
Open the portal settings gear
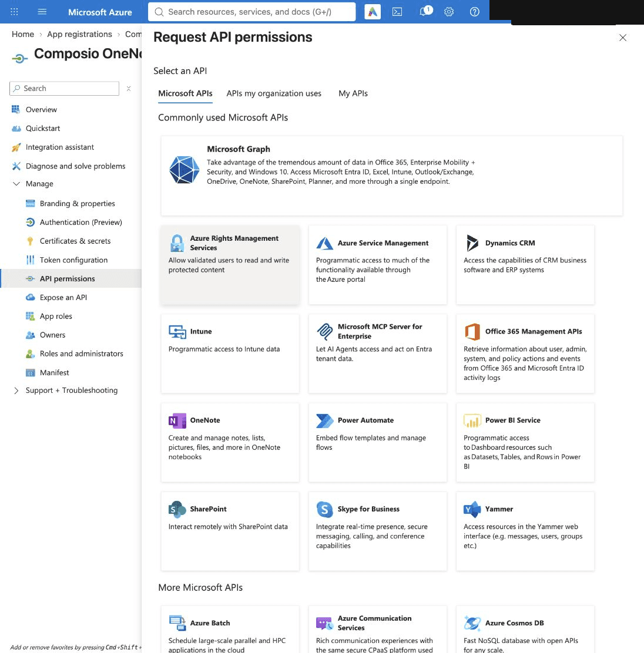point(449,12)
